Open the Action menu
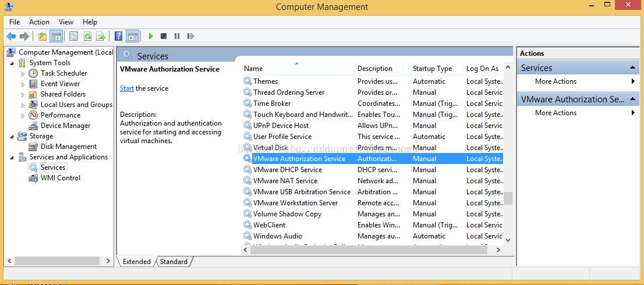 [39, 22]
